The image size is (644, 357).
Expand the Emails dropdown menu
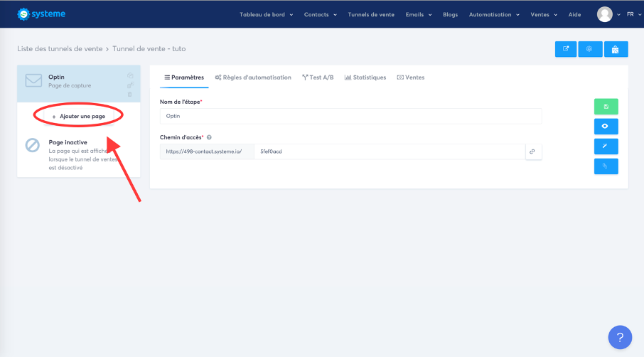pyautogui.click(x=419, y=14)
